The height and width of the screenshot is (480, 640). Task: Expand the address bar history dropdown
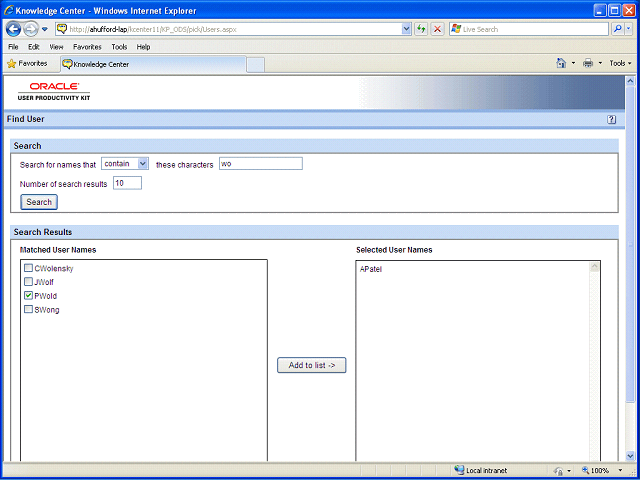click(x=407, y=29)
